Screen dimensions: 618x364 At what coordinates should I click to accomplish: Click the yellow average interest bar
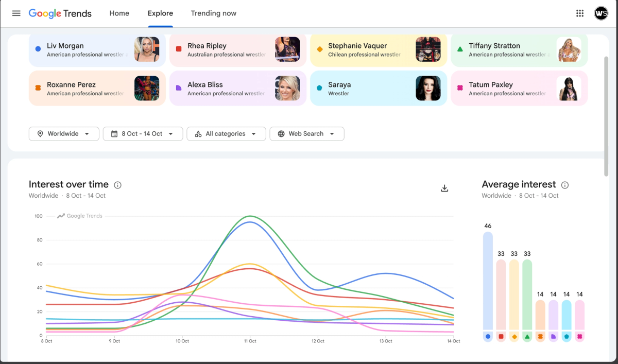[x=514, y=294]
